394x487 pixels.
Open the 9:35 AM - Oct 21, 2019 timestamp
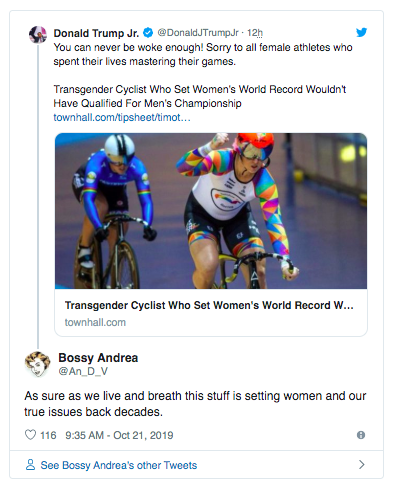[x=119, y=435]
